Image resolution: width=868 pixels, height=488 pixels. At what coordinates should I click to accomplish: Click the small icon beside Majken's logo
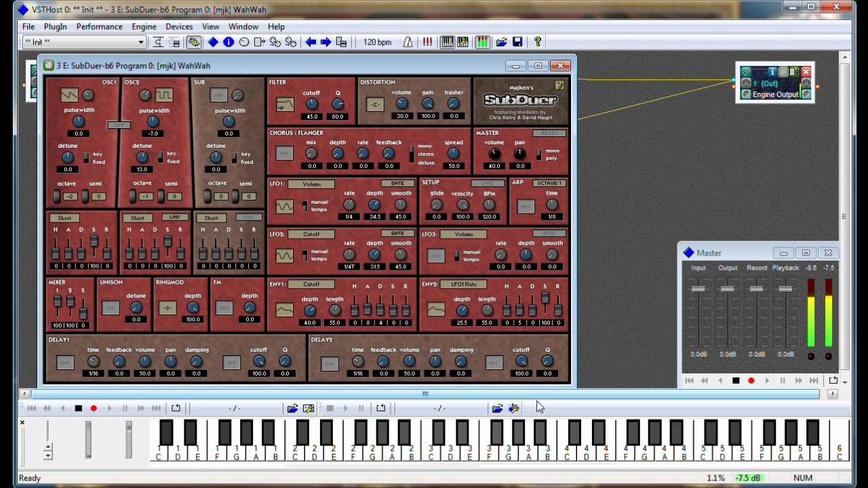pyautogui.click(x=559, y=85)
